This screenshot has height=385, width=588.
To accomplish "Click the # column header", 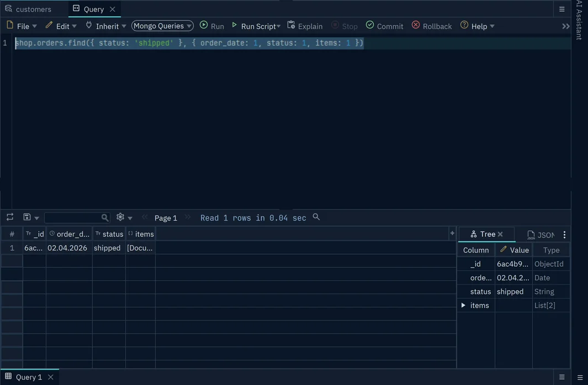I will point(12,234).
